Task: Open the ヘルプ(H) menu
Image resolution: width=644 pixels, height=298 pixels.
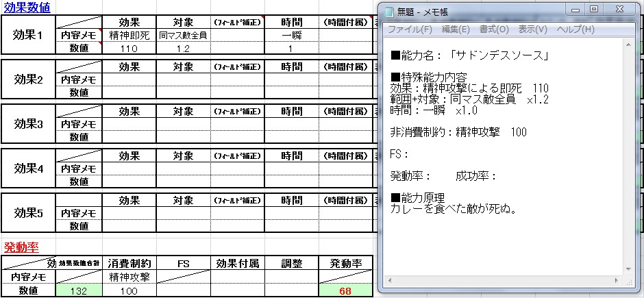Action: [575, 29]
